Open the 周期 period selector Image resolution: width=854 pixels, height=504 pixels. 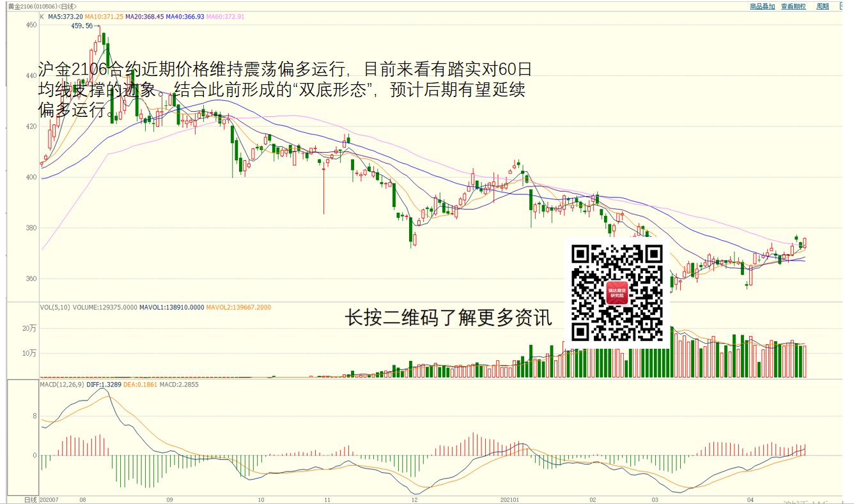[823, 6]
